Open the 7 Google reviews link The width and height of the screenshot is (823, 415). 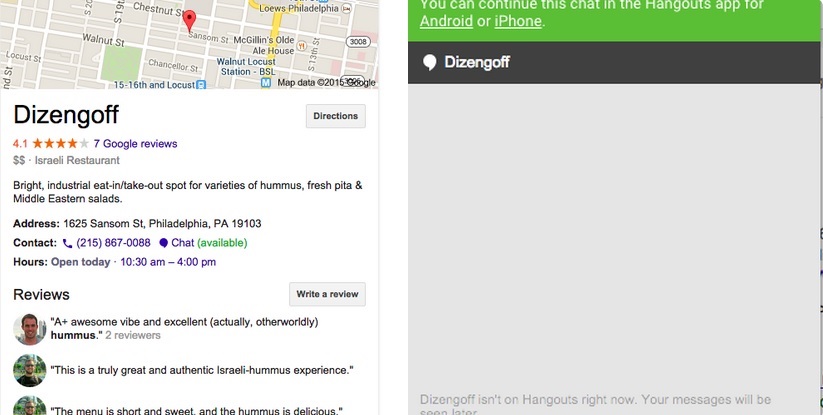[x=135, y=144]
